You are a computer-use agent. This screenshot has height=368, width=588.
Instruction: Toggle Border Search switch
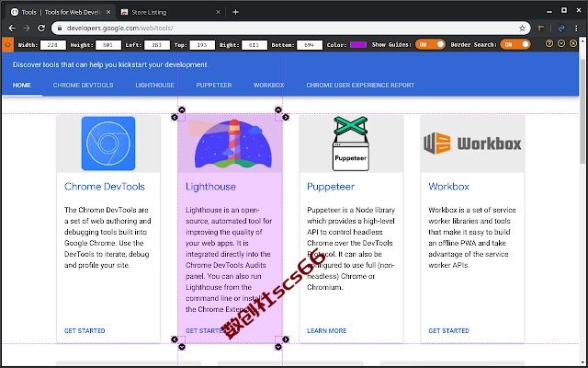515,45
